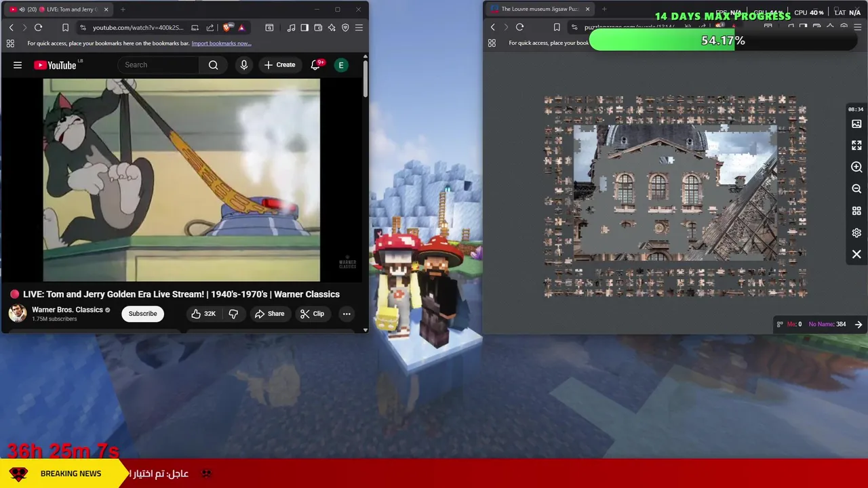Open the account avatar 'E' menu
The image size is (868, 488).
tap(341, 65)
